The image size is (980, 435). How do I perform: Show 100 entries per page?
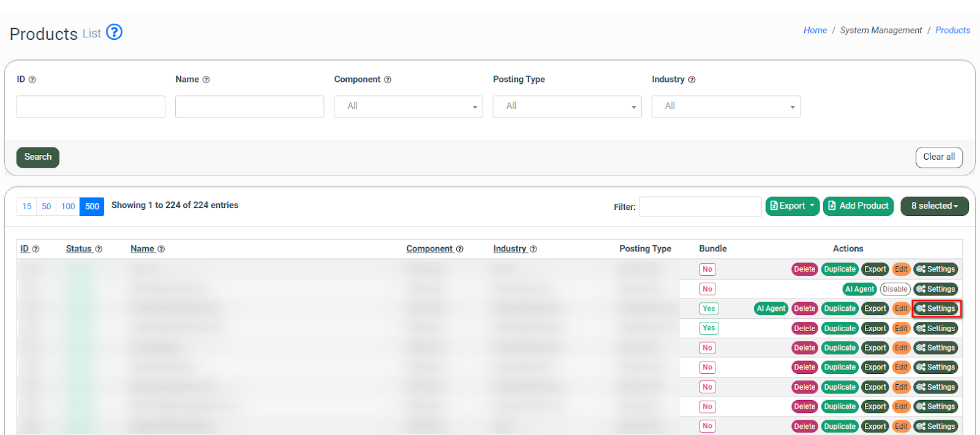point(68,207)
